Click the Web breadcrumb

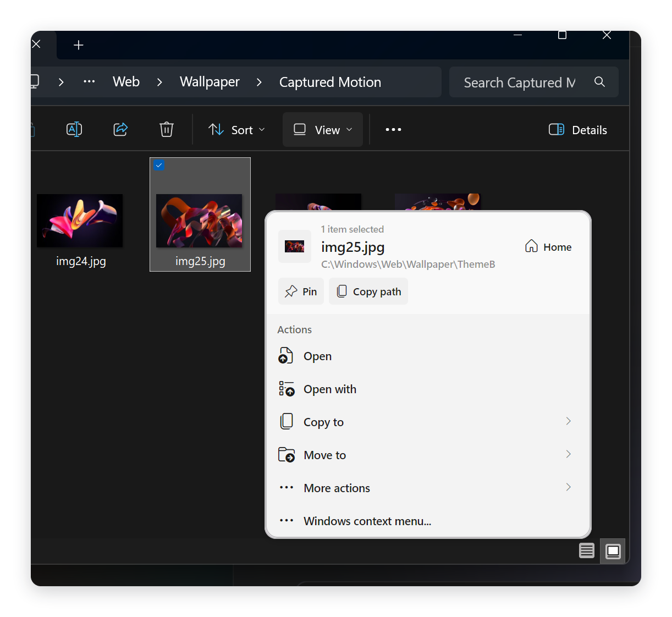pos(126,82)
